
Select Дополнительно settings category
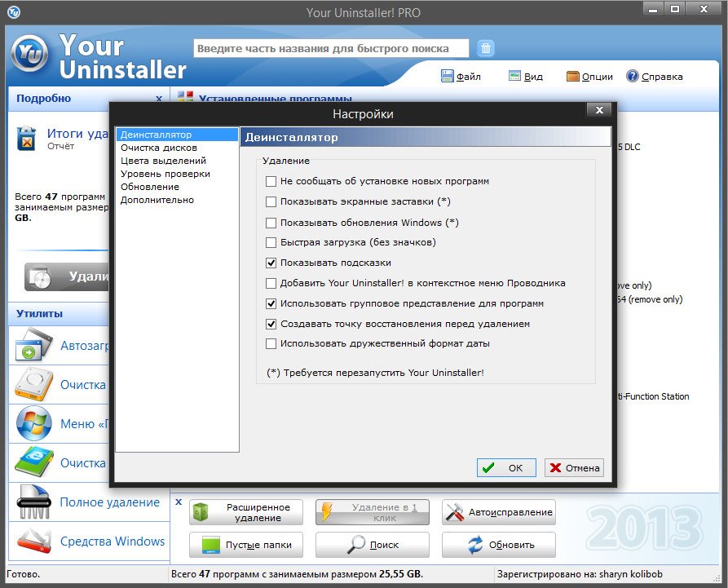[x=177, y=200]
